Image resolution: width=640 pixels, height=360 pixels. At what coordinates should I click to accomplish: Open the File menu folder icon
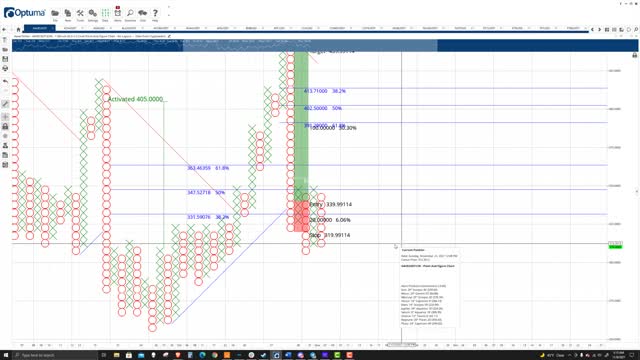tap(55, 13)
